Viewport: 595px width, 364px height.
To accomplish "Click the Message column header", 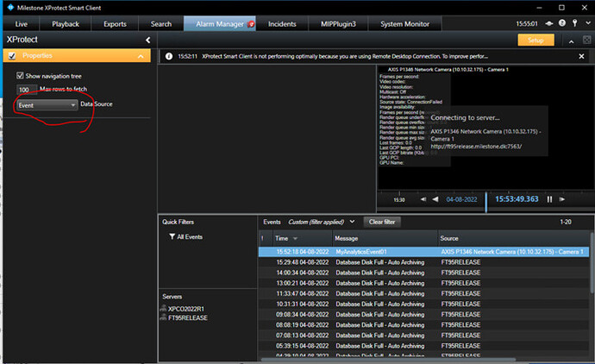I will pyautogui.click(x=385, y=238).
